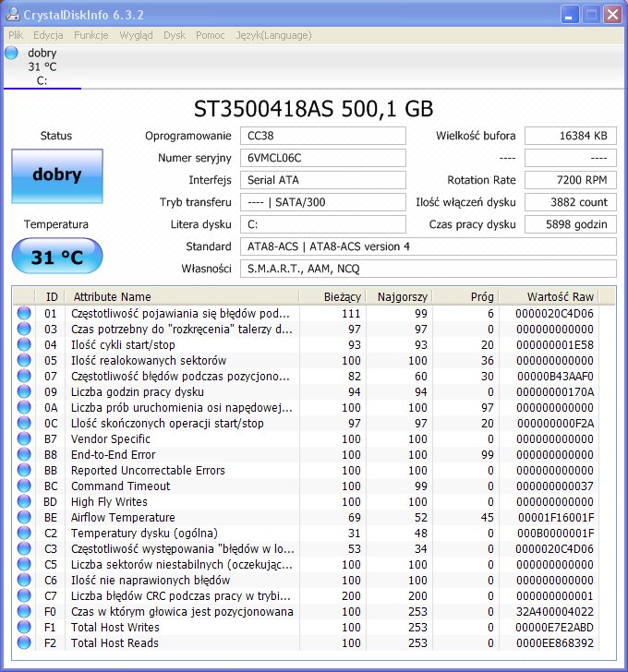This screenshot has width=628, height=672.
Task: Click status orb of End-to-End Error row
Action: [24, 454]
